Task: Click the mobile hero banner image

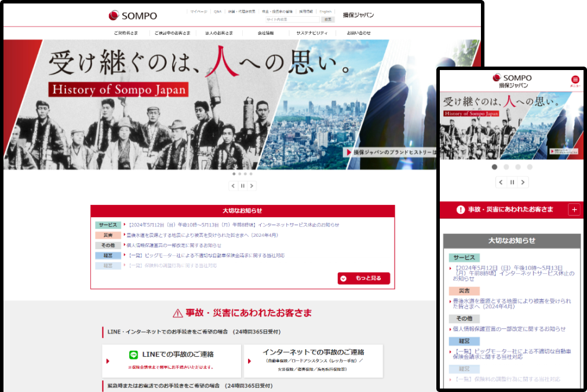Action: point(511,125)
